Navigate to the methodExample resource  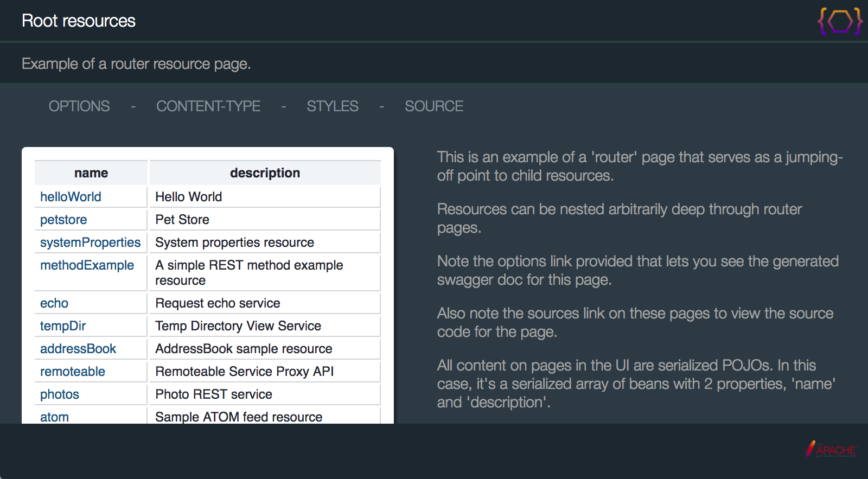point(87,265)
